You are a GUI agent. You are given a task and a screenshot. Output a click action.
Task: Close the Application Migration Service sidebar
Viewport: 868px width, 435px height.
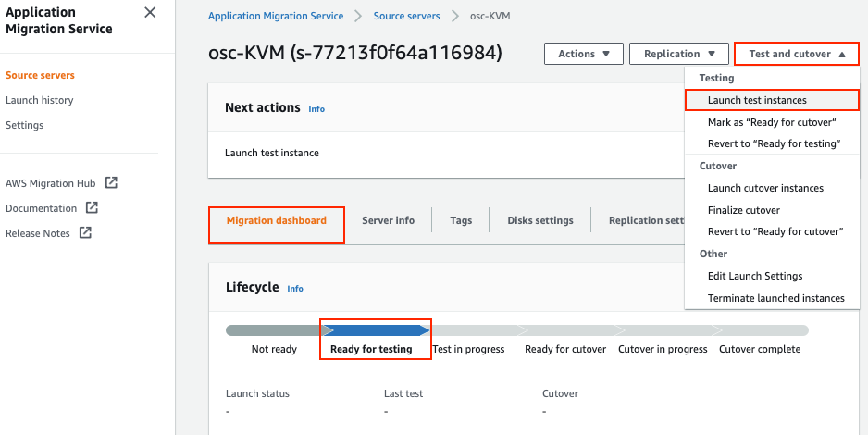150,12
